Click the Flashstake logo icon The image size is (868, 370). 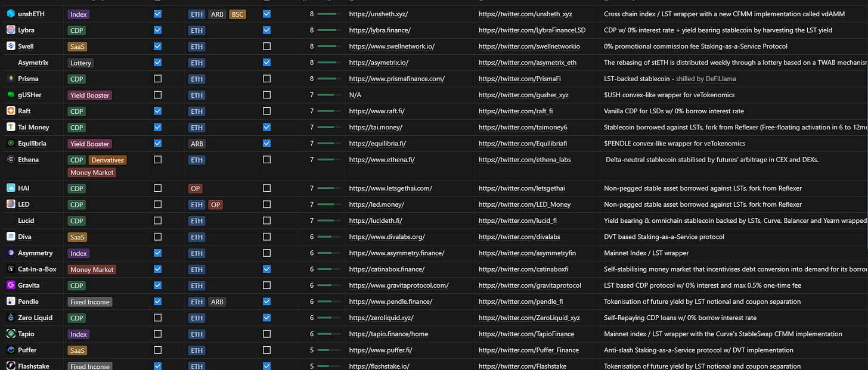point(11,366)
